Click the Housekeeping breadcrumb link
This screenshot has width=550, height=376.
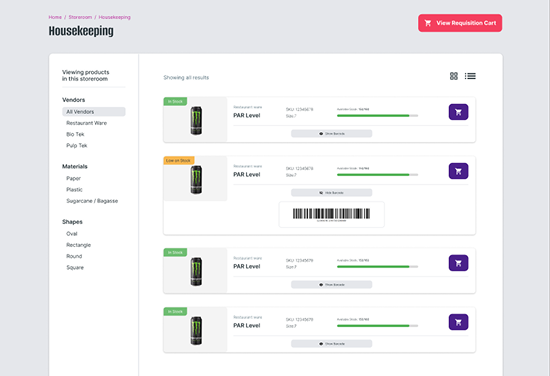pos(114,17)
